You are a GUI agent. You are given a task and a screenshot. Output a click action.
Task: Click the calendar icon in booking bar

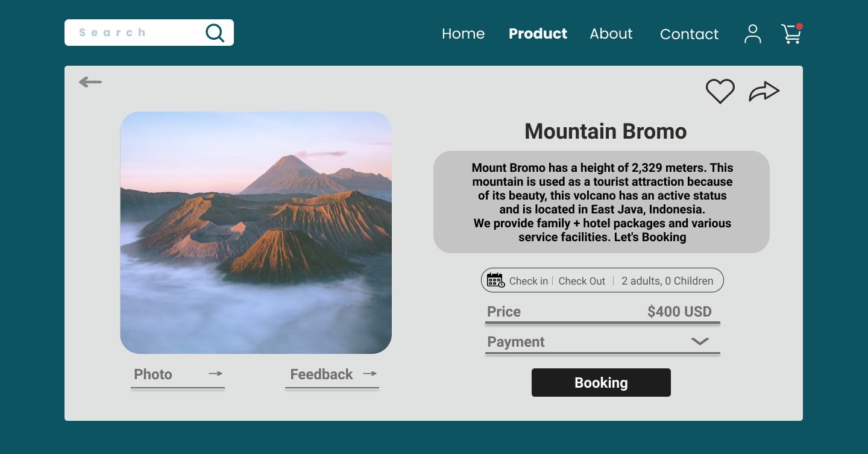click(495, 280)
